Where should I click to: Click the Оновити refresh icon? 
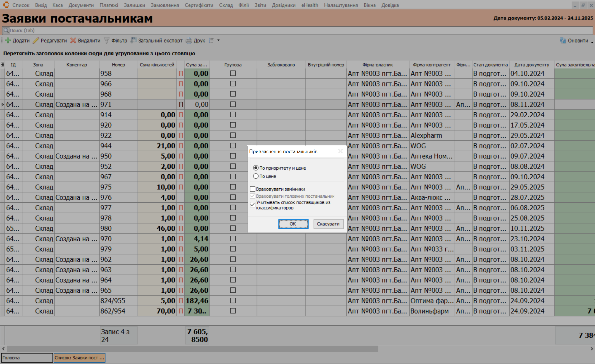[563, 40]
